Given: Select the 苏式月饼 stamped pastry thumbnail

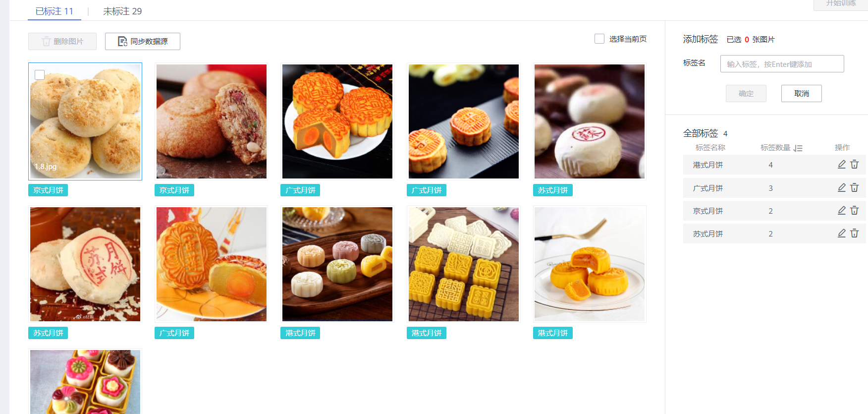Looking at the screenshot, I should pyautogui.click(x=85, y=264).
